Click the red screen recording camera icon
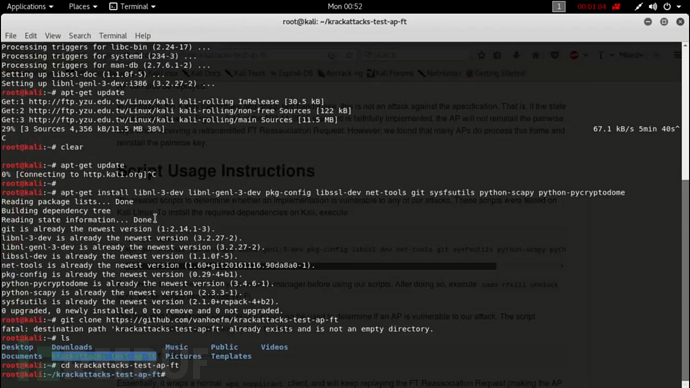Image resolution: width=690 pixels, height=388 pixels. coord(616,7)
